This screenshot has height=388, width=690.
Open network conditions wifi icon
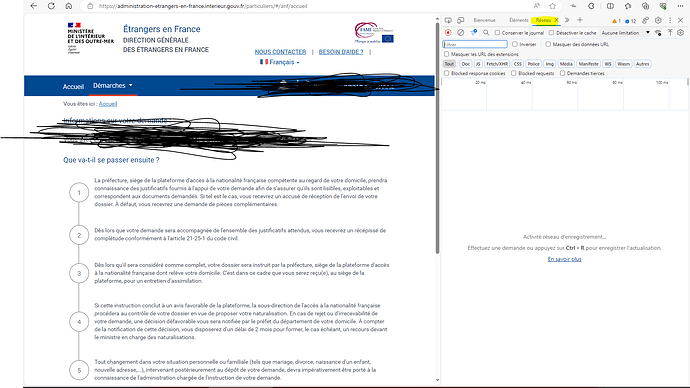658,33
